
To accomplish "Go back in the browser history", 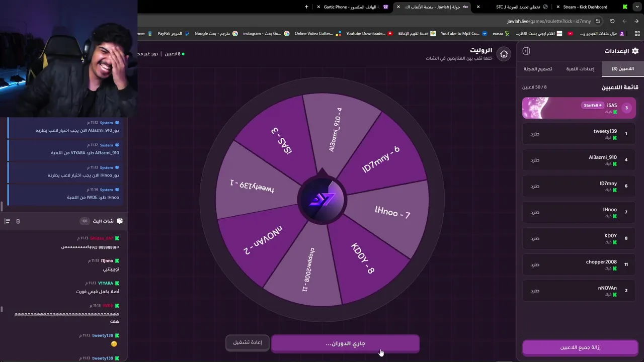I will 636,21.
